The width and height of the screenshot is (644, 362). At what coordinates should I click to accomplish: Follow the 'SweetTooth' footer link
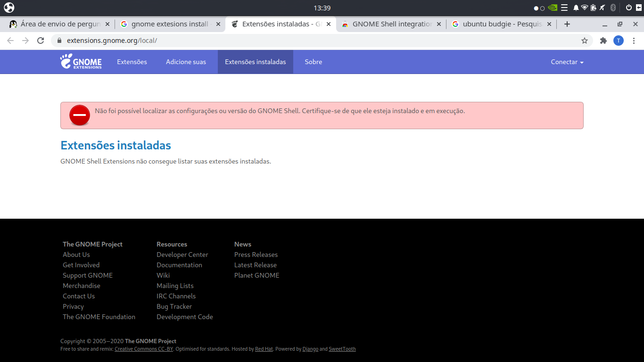pyautogui.click(x=342, y=349)
